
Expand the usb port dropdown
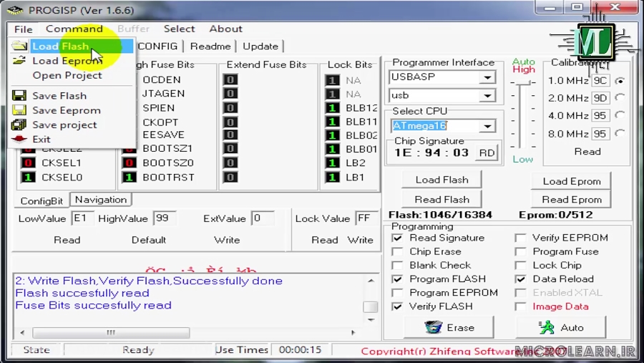click(x=487, y=96)
